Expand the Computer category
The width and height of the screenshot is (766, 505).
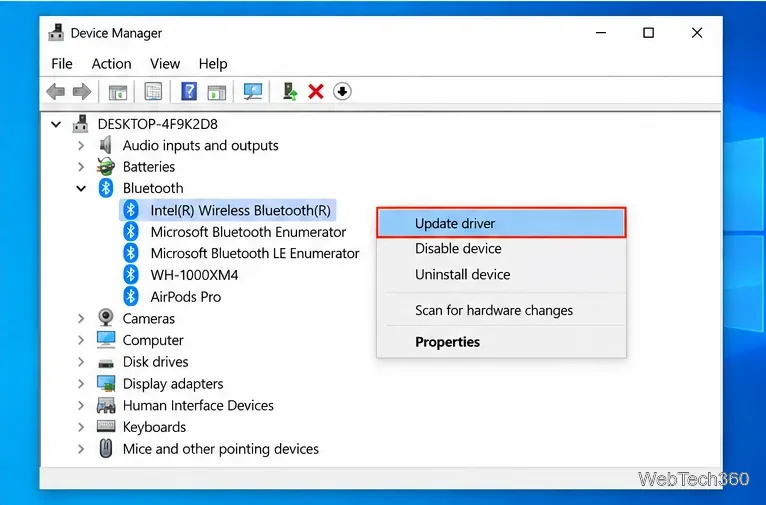coord(81,340)
